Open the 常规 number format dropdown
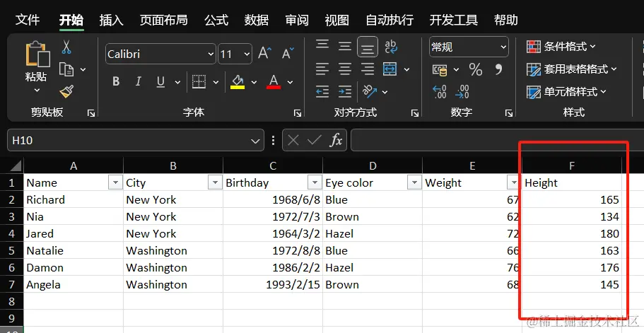Viewport: 644px width, 333px height. (x=503, y=47)
